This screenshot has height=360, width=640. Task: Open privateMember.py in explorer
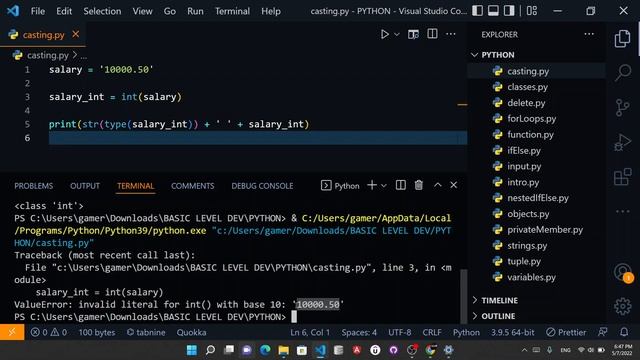(545, 230)
